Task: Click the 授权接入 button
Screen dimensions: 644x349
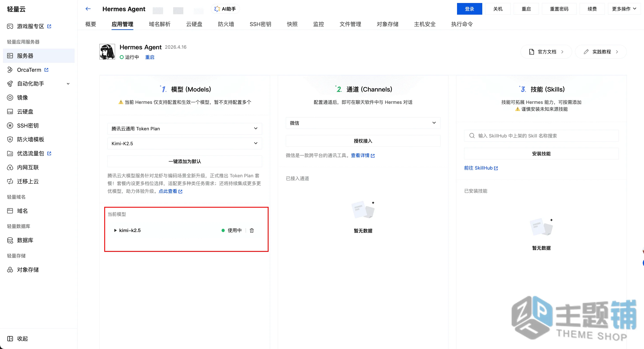Action: [x=363, y=141]
